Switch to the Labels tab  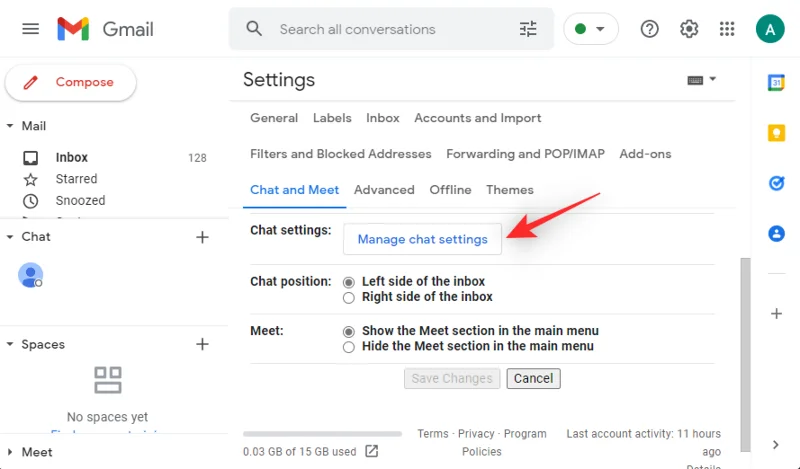[x=332, y=118]
